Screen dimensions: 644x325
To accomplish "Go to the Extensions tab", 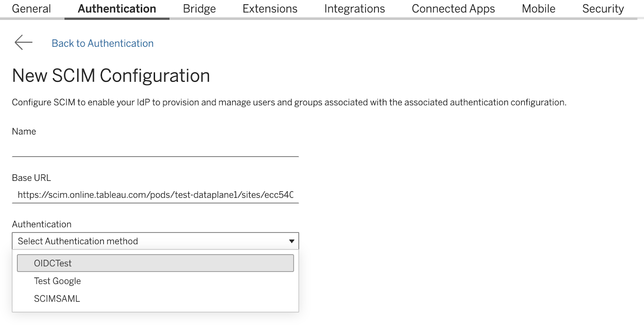I will [x=270, y=9].
